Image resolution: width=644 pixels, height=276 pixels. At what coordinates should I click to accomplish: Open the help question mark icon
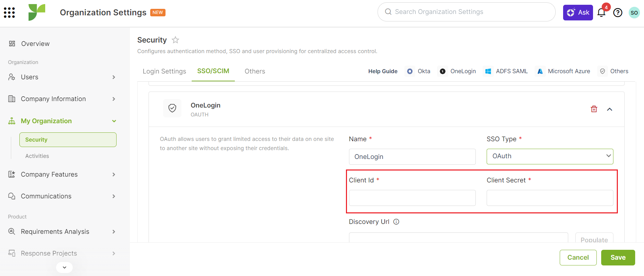click(618, 13)
